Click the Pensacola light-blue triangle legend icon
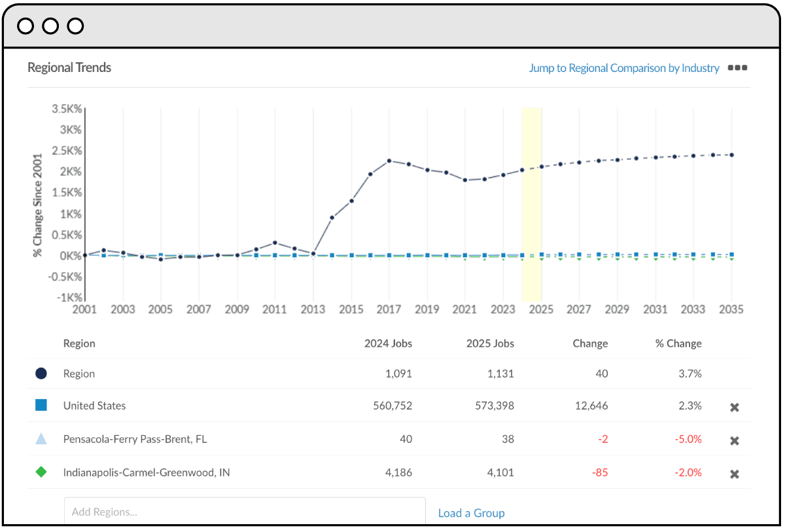785x532 pixels. [x=40, y=438]
